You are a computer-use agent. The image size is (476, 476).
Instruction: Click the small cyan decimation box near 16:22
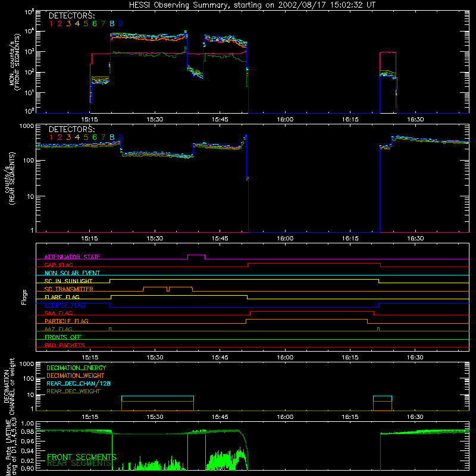pyautogui.click(x=383, y=403)
